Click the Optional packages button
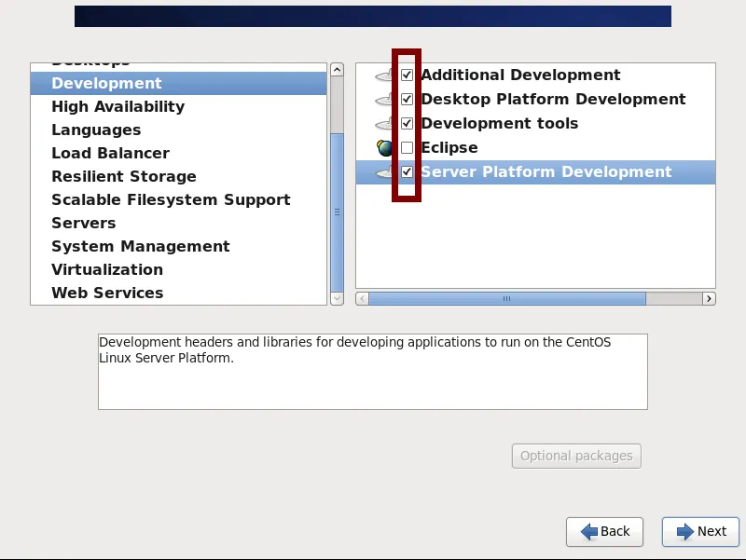 (x=576, y=456)
